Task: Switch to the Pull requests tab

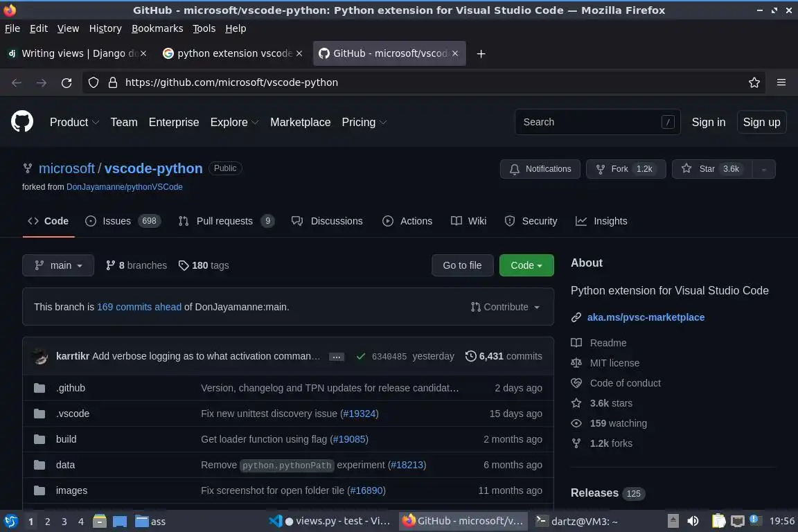Action: coord(227,221)
